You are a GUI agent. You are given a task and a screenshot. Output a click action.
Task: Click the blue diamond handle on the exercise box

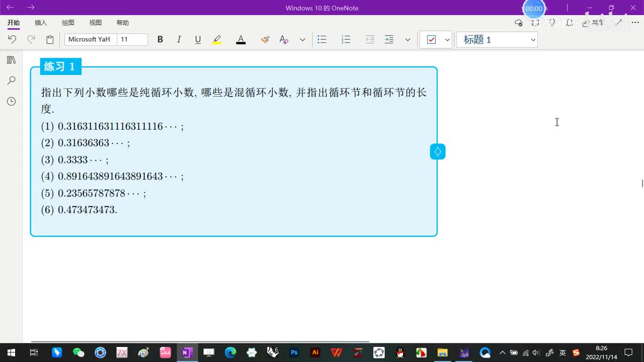[438, 151]
